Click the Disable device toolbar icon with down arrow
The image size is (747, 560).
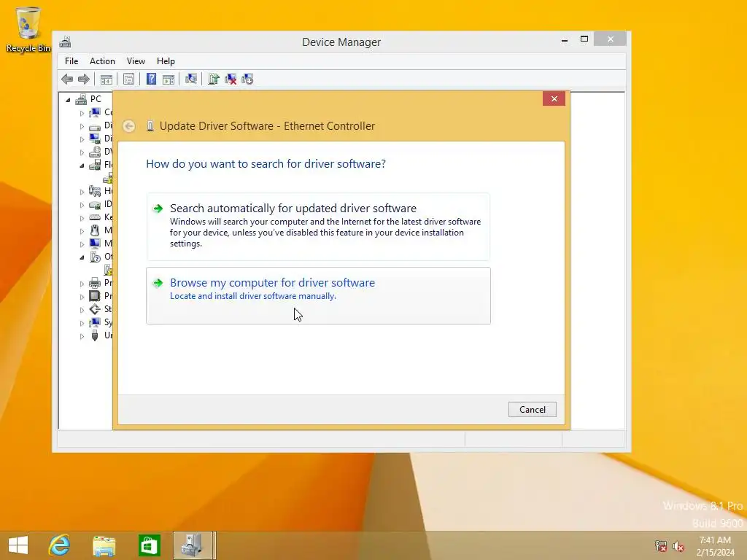pos(247,79)
